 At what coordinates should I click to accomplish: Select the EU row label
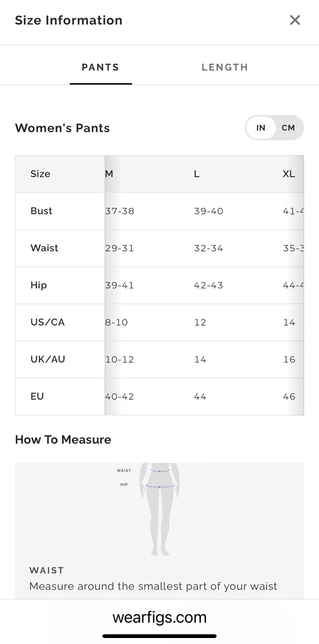pos(37,396)
